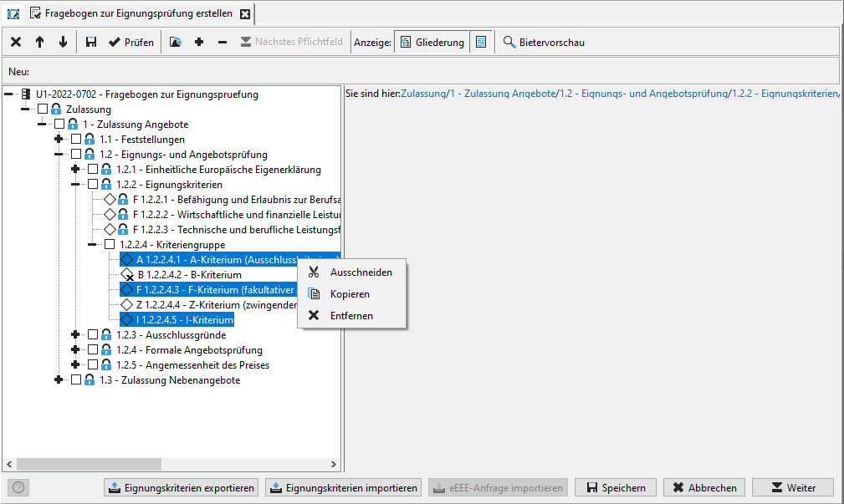Viewport: 844px width, 504px height.
Task: Choose Ausschneiden from the context menu
Action: click(351, 272)
